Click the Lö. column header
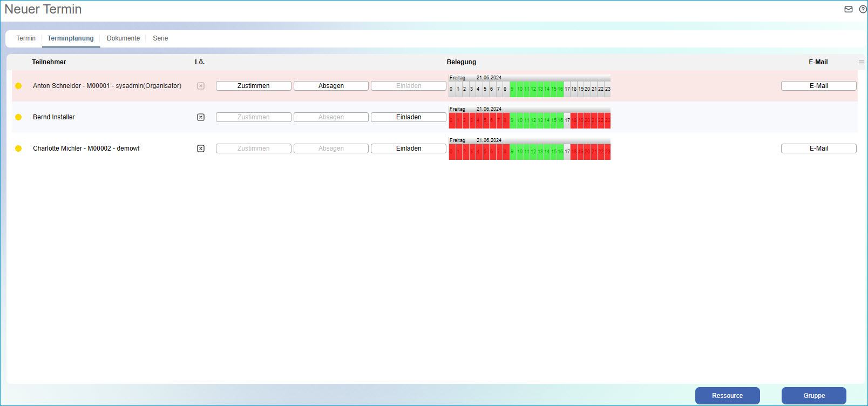The image size is (868, 406). coord(200,62)
